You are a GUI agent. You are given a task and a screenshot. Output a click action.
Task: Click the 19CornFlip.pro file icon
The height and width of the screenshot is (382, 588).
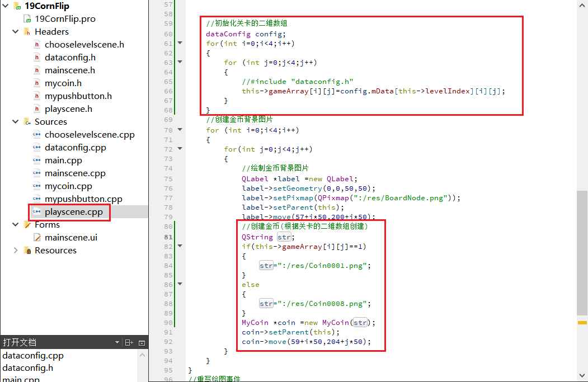tap(27, 19)
